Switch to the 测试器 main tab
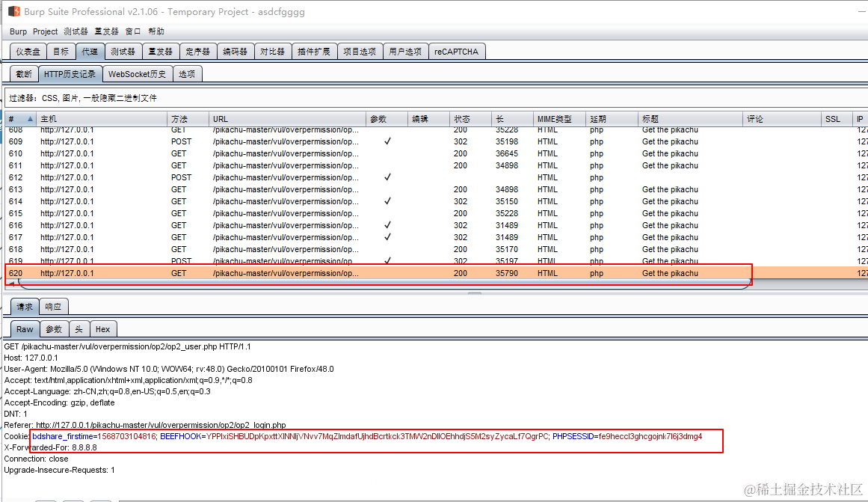This screenshot has height=502, width=868. point(123,52)
